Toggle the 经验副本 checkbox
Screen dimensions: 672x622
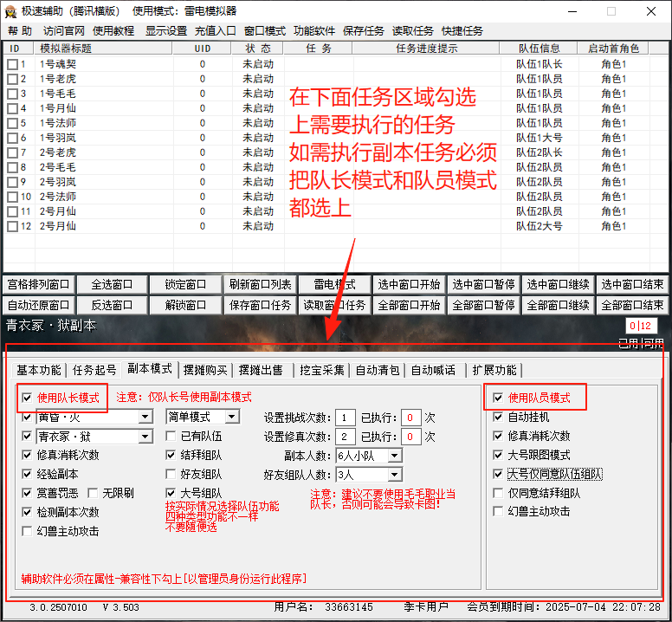[27, 474]
